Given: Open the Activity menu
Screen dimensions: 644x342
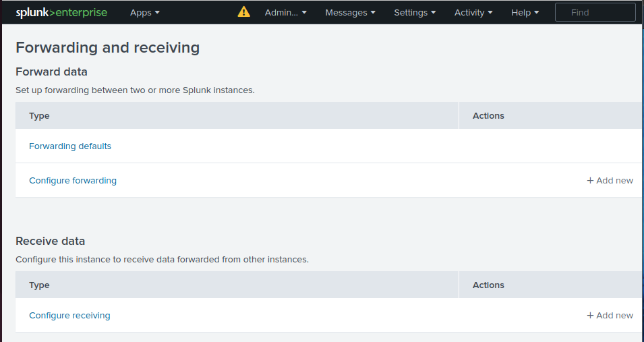Looking at the screenshot, I should pos(473,12).
